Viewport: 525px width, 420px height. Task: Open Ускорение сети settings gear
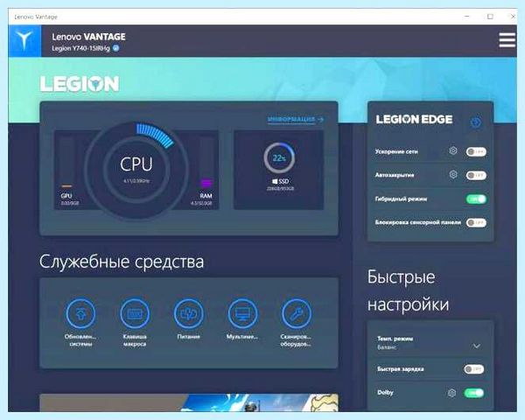[452, 150]
